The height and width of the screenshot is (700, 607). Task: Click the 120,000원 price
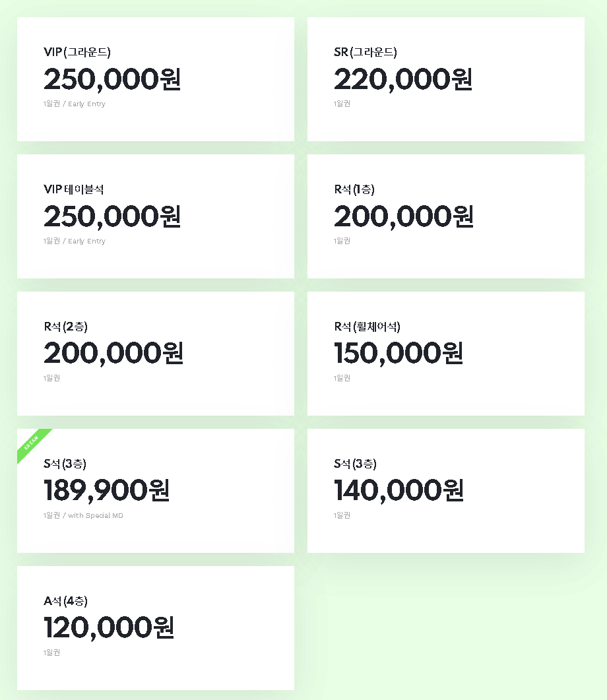pos(109,627)
